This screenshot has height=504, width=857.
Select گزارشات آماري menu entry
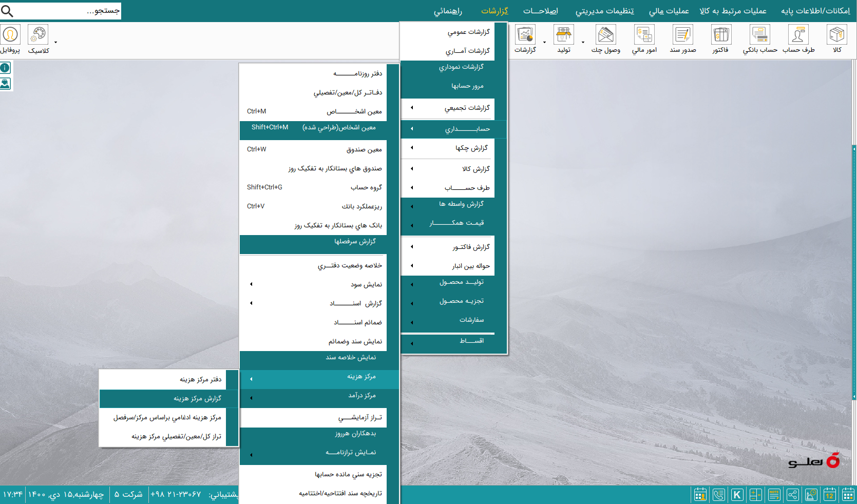(448, 51)
